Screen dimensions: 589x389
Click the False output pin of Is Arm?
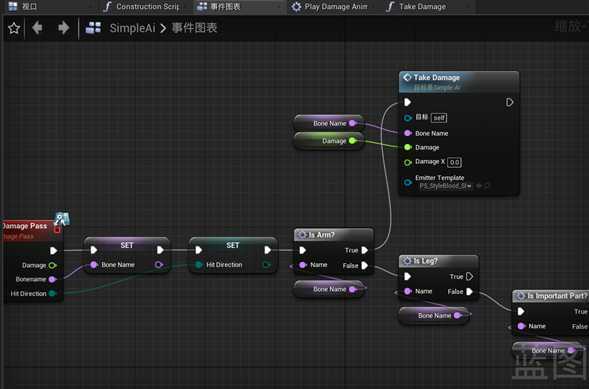[365, 265]
